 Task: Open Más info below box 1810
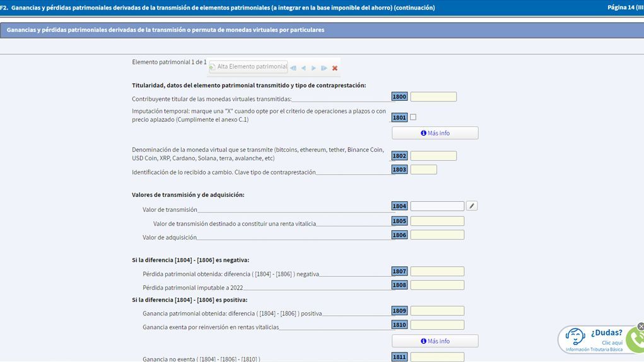click(x=435, y=341)
